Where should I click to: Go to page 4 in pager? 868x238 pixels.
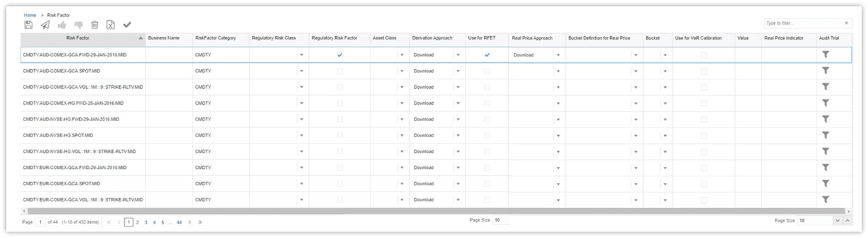154,222
